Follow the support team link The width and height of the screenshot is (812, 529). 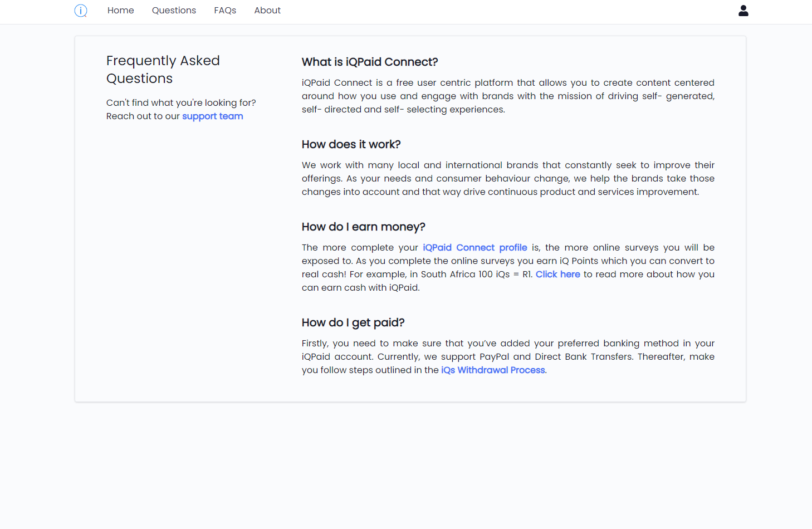(x=213, y=116)
